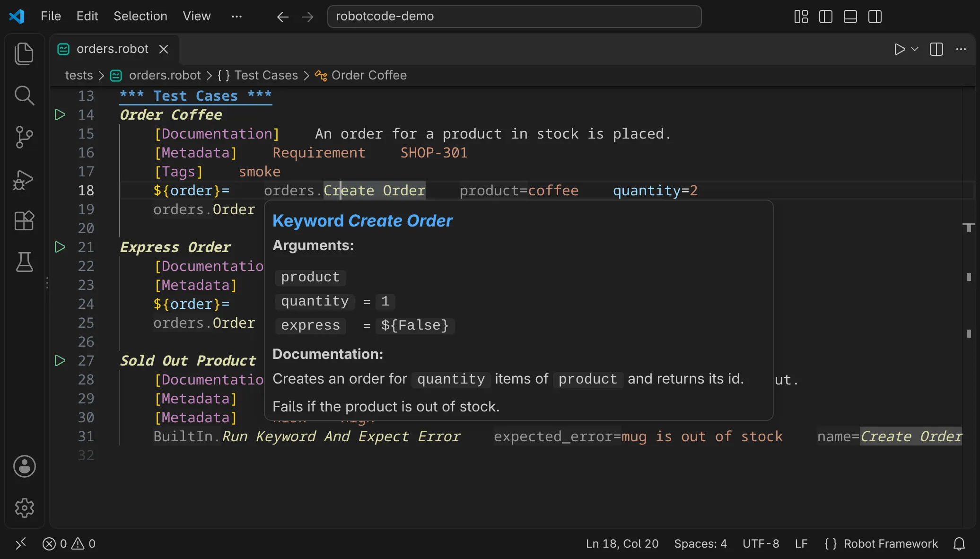Run the Express Order test case

tap(60, 247)
